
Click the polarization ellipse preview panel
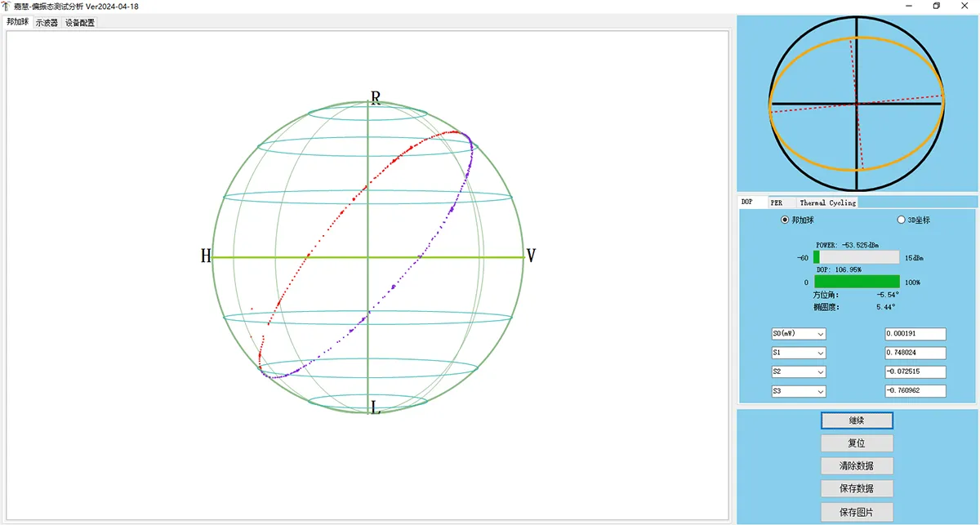click(x=857, y=104)
